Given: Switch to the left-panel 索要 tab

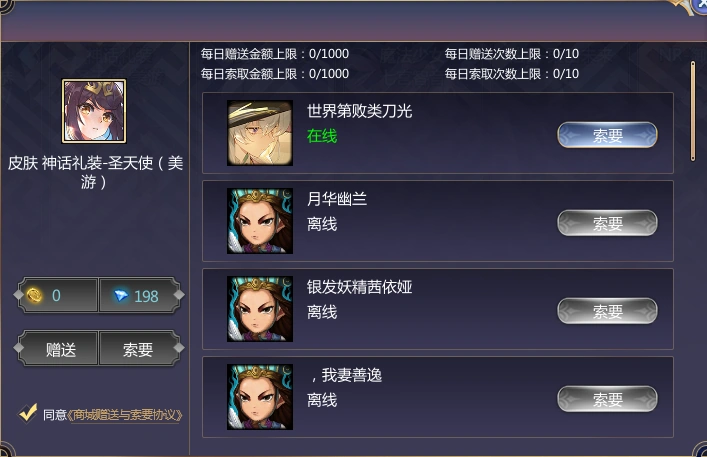Looking at the screenshot, I should click(139, 349).
